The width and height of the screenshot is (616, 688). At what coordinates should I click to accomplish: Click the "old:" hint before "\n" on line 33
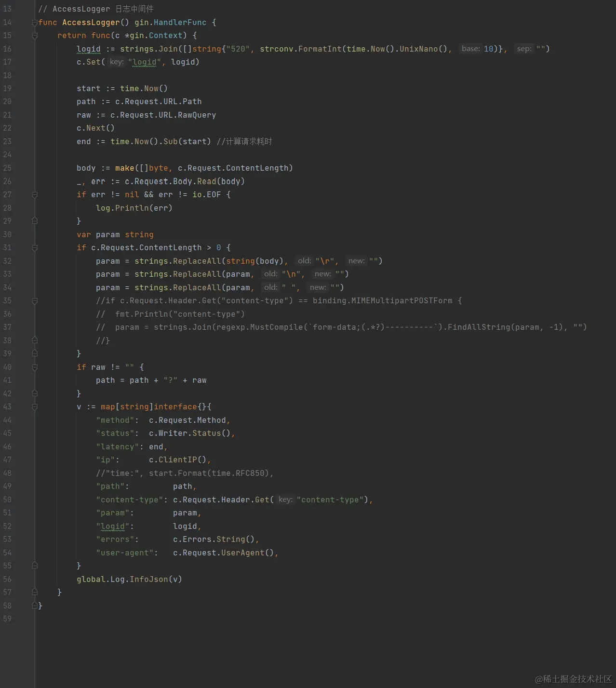[270, 274]
